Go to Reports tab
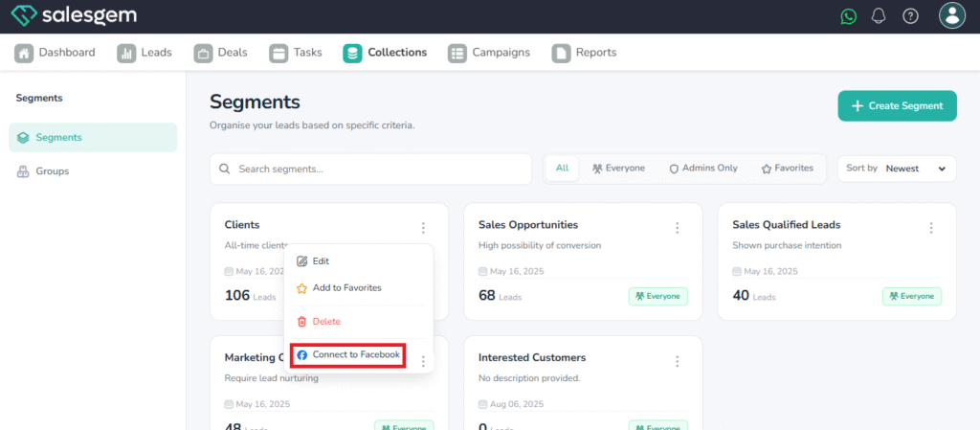 tap(585, 53)
